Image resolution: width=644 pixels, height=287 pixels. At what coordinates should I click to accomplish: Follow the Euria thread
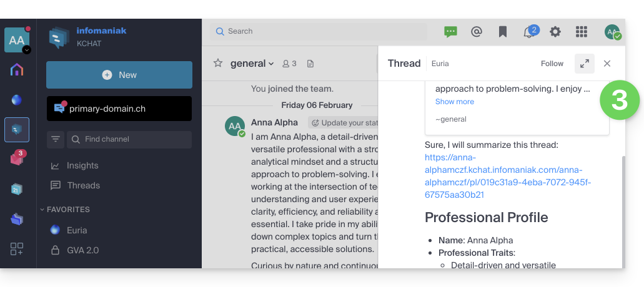552,64
